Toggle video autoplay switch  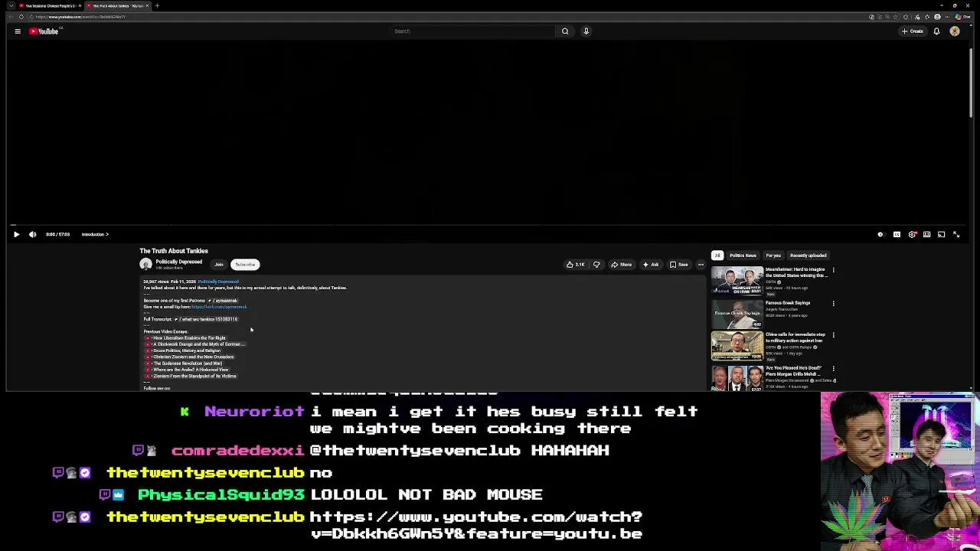[880, 234]
